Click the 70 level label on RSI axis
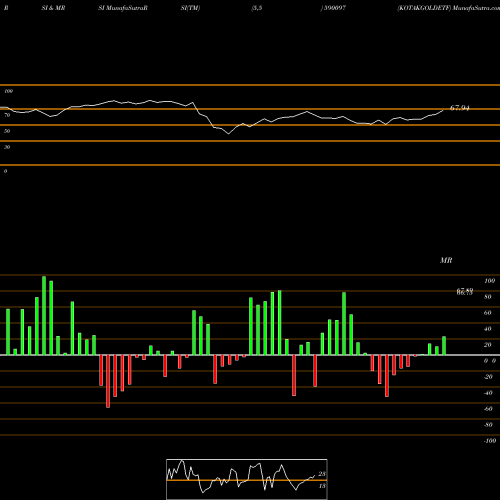This screenshot has width=500, height=500. (x=7, y=115)
